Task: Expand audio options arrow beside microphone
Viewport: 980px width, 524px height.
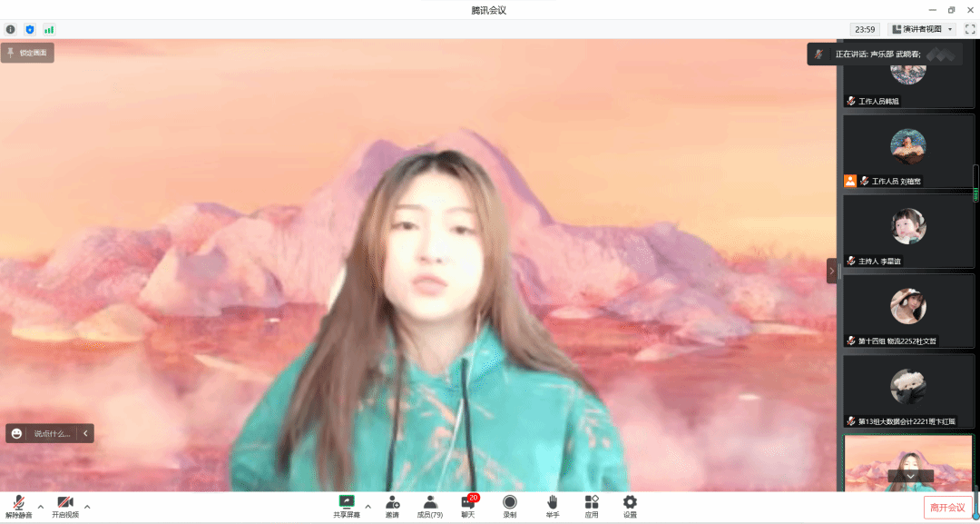Action: [40, 506]
